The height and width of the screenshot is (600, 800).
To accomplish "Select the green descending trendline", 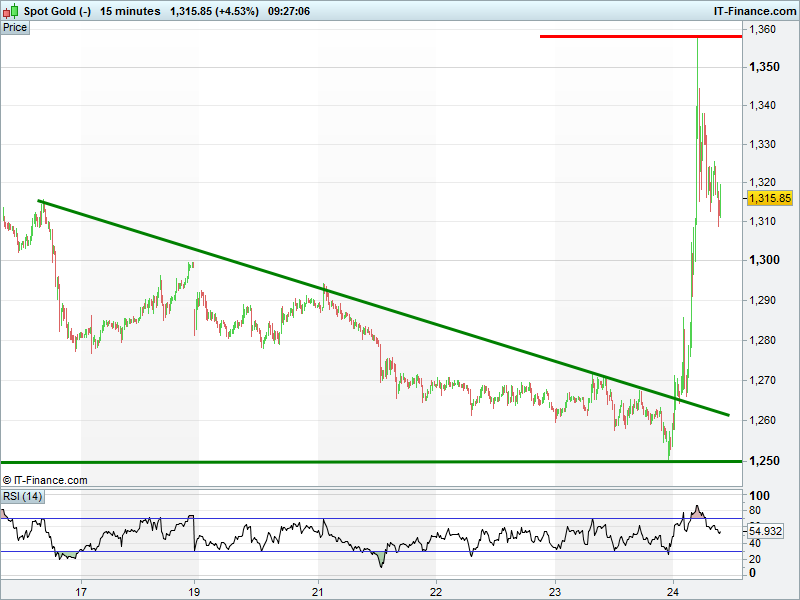I will [383, 308].
